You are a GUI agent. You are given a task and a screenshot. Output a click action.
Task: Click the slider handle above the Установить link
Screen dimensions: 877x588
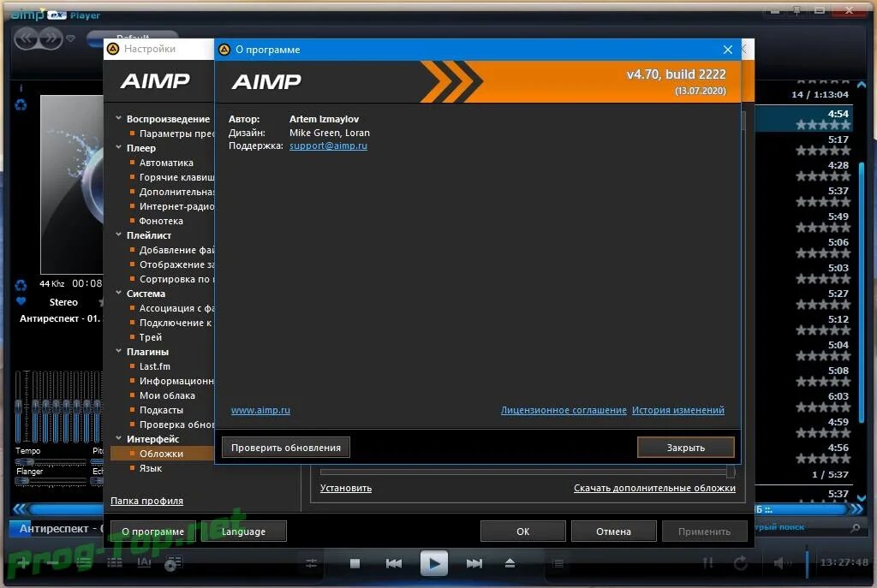731,472
